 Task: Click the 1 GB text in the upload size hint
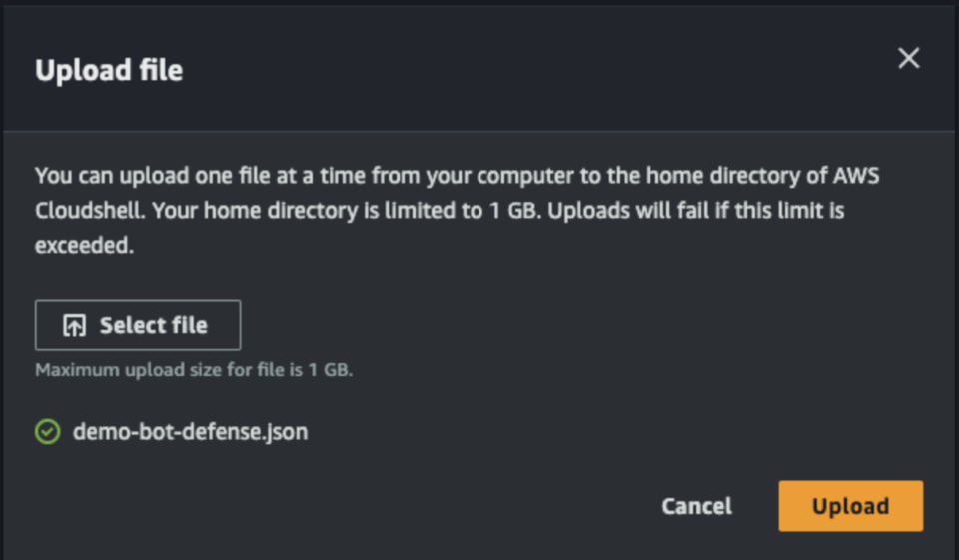331,370
